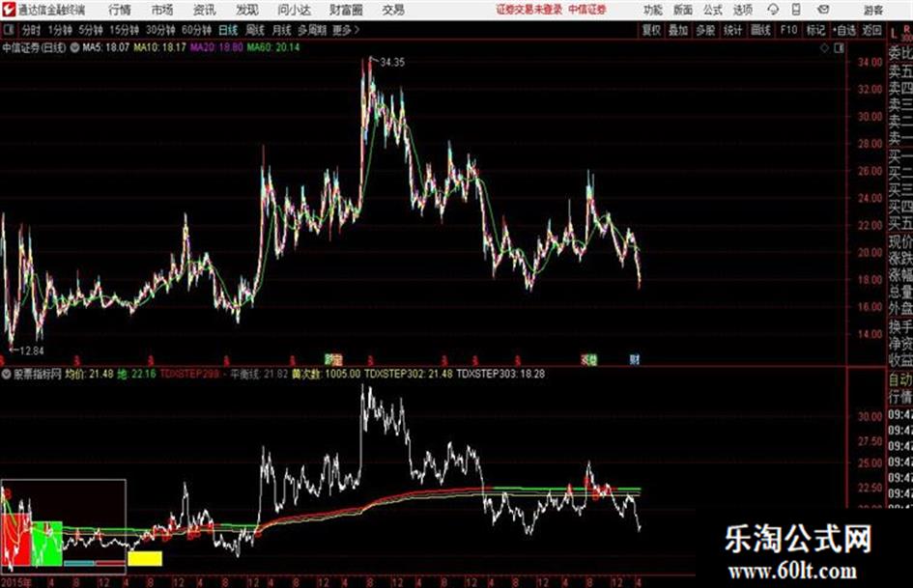
Task: Open the 选项 menu
Action: pyautogui.click(x=743, y=10)
